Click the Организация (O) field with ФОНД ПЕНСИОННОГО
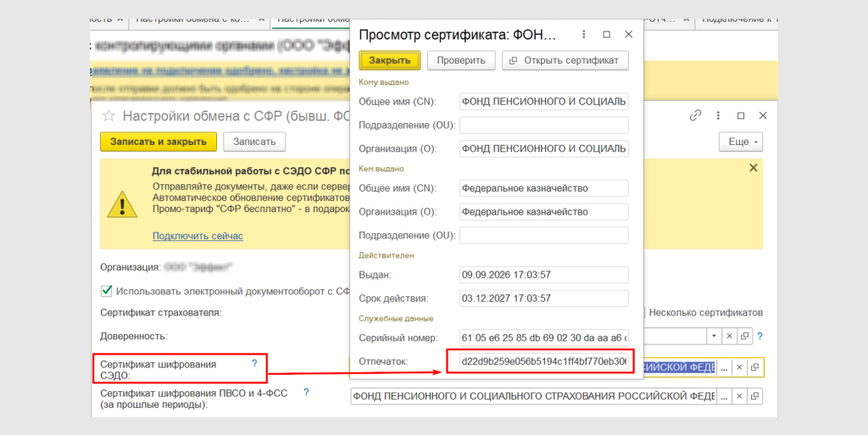Image resolution: width=868 pixels, height=436 pixels. 543,148
